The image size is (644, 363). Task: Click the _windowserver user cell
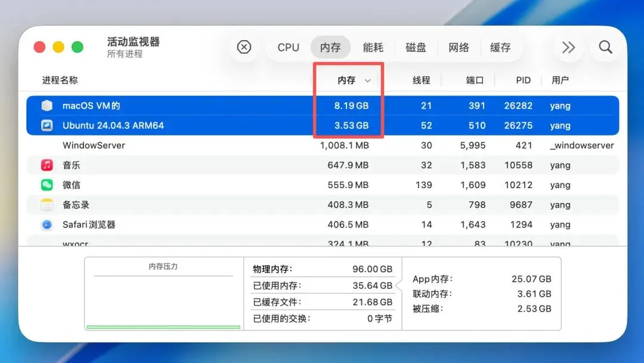coord(582,145)
